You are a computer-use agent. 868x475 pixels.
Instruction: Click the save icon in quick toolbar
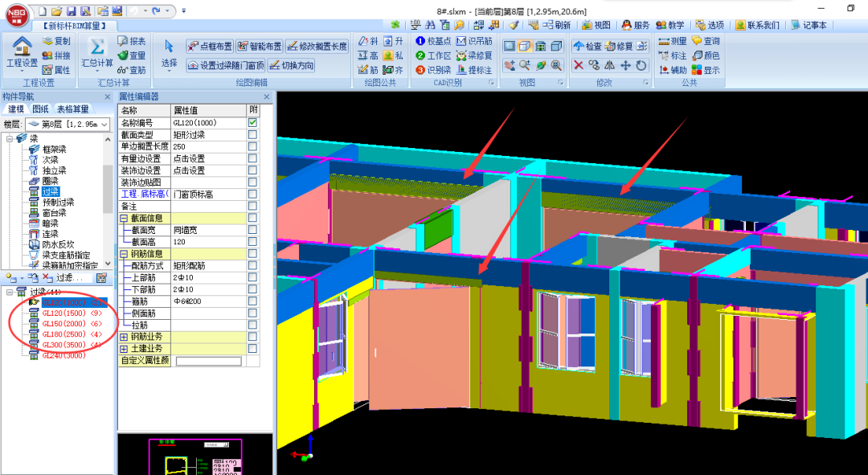click(x=71, y=11)
